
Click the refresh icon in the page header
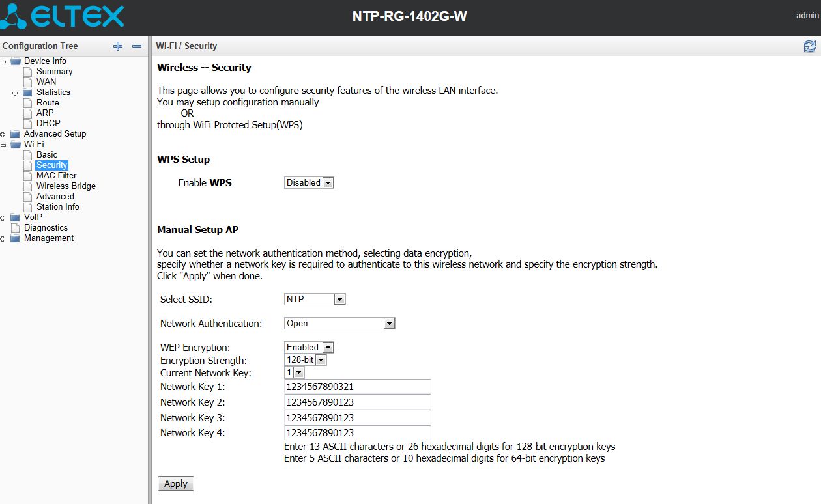[x=810, y=46]
